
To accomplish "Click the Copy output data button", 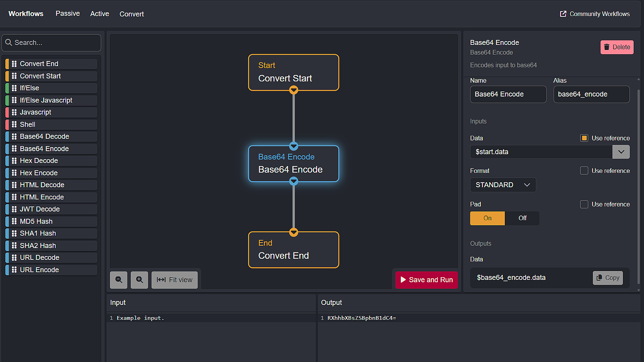I will point(608,277).
